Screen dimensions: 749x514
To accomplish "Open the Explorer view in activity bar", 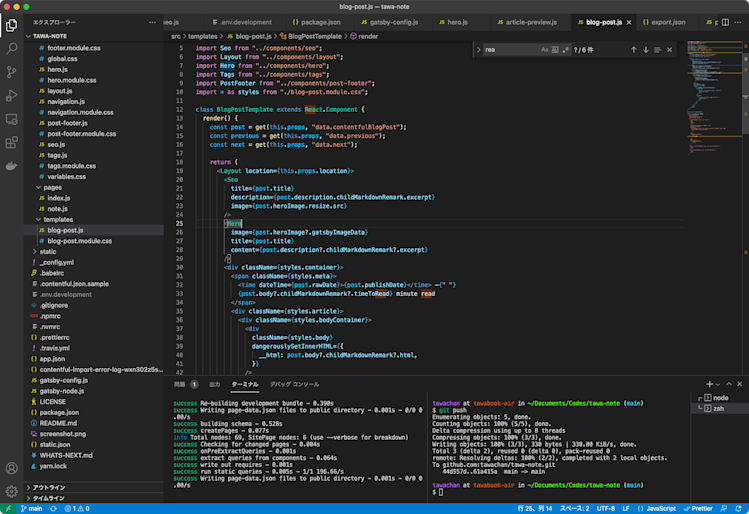I will tap(11, 25).
